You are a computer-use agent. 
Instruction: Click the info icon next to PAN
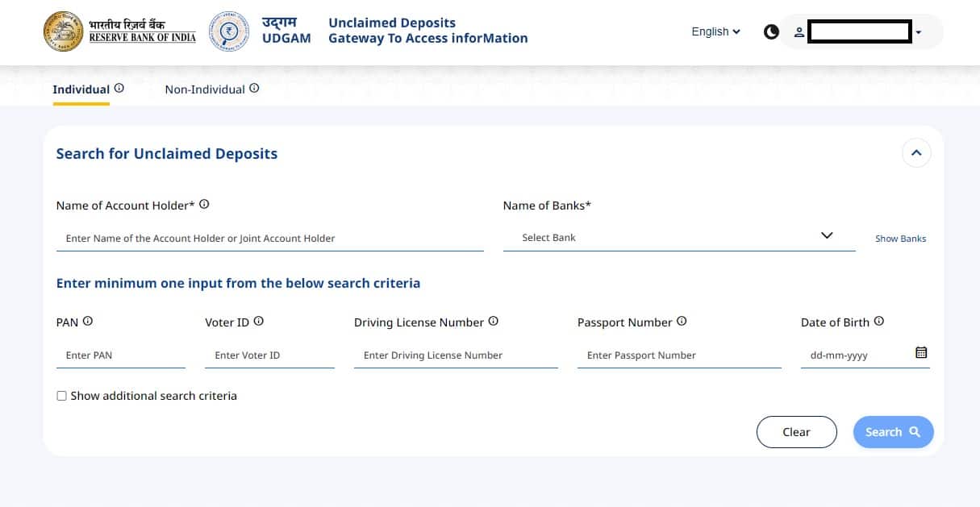(x=89, y=320)
